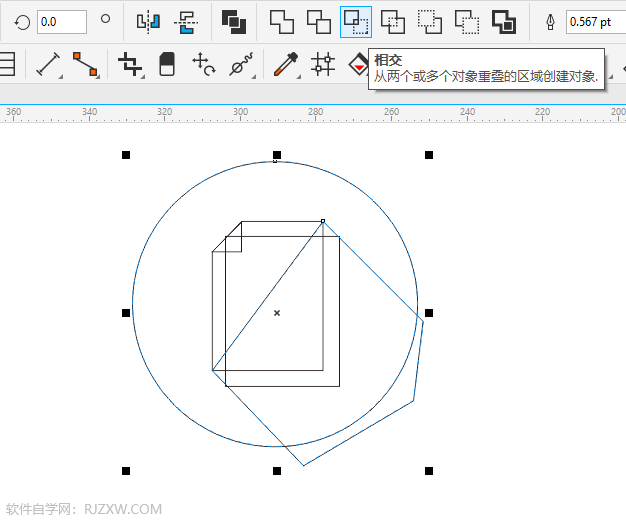Click the Front minus back icon

click(430, 21)
